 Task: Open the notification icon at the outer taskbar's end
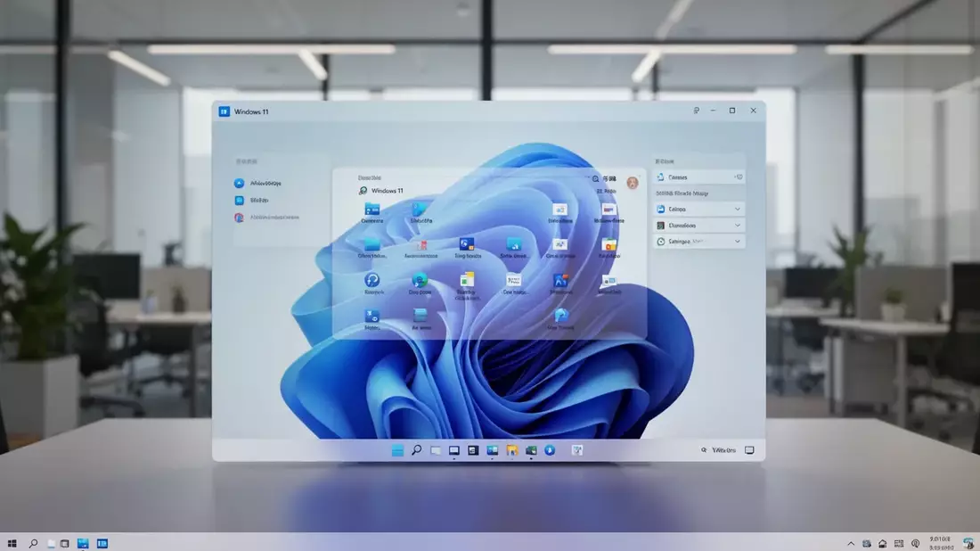pyautogui.click(x=968, y=543)
